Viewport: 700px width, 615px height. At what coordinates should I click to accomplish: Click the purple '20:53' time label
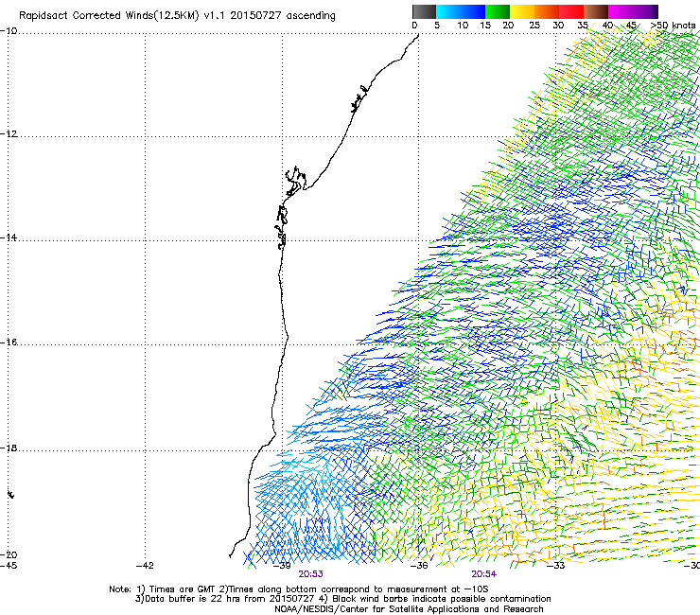(x=310, y=574)
